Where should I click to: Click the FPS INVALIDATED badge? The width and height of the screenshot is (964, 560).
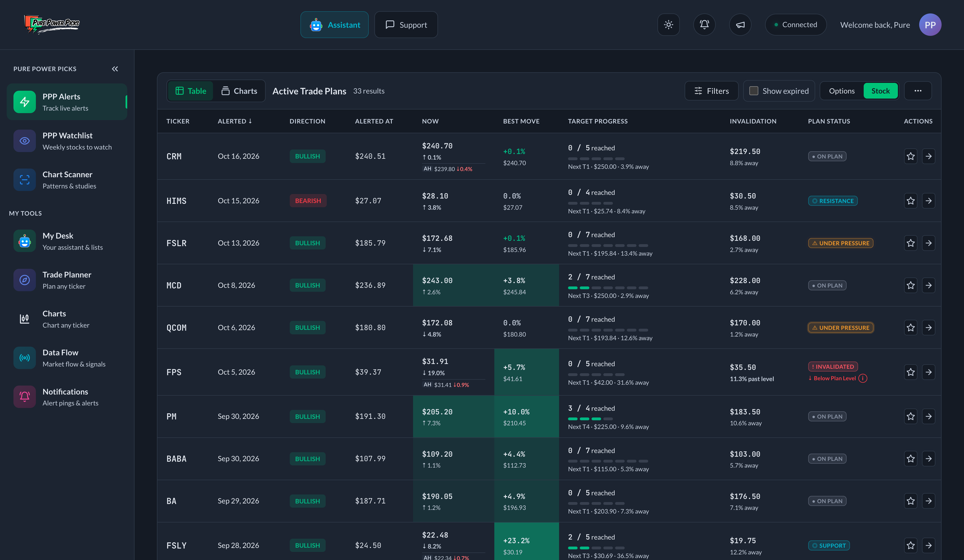(x=833, y=366)
